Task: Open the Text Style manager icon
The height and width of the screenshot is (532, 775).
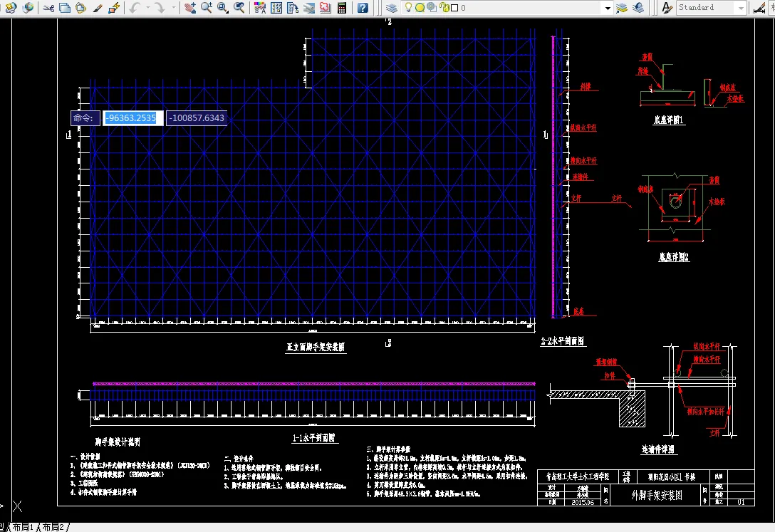Action: pyautogui.click(x=667, y=7)
